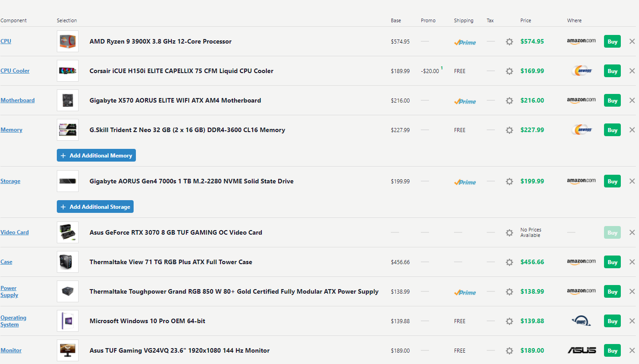Remove the Corsair H150i CPU cooler
The height and width of the screenshot is (364, 639).
click(632, 71)
